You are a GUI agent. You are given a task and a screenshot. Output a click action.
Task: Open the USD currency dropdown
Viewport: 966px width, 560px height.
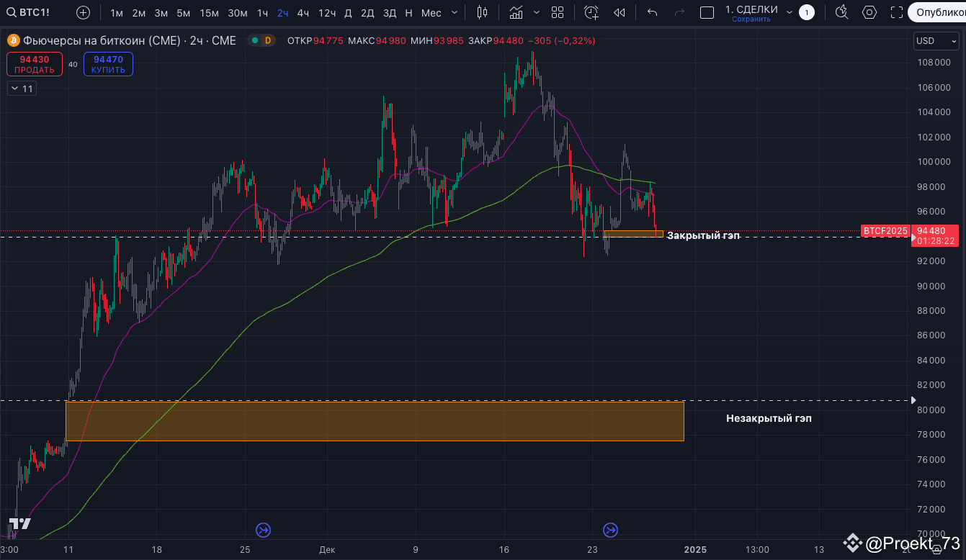click(935, 41)
